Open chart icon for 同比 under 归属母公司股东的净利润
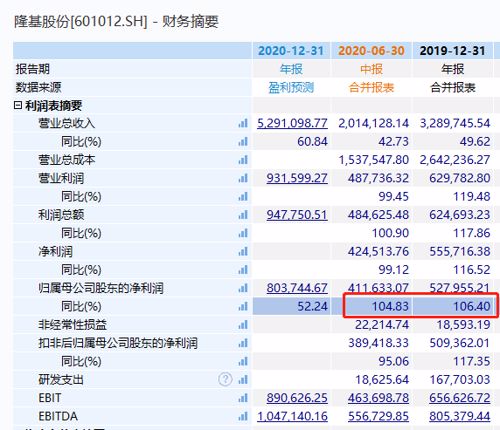500x430 pixels. coord(243,306)
